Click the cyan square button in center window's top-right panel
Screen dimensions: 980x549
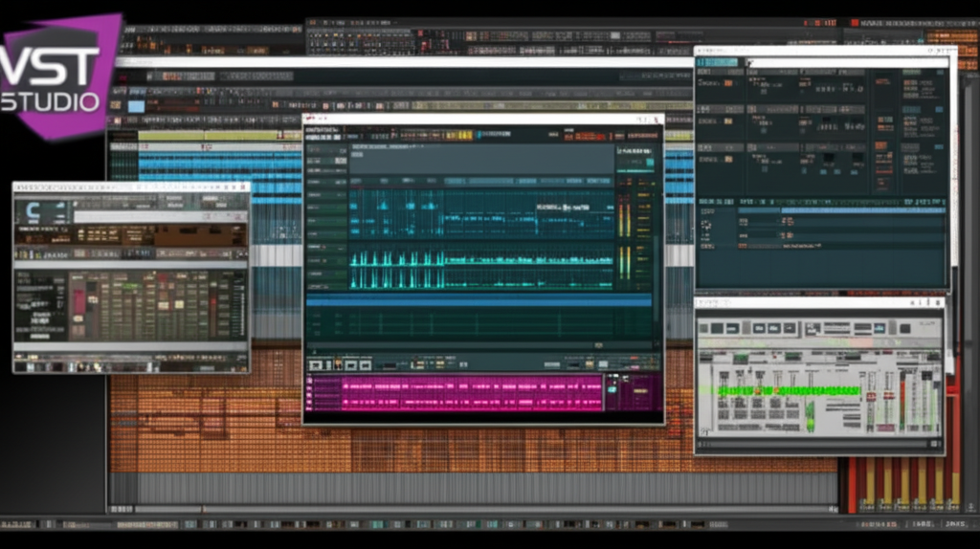(x=650, y=163)
